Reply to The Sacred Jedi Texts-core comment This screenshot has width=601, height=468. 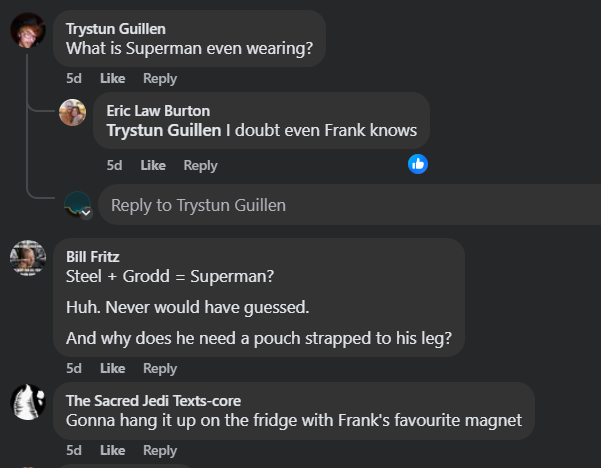(x=159, y=450)
